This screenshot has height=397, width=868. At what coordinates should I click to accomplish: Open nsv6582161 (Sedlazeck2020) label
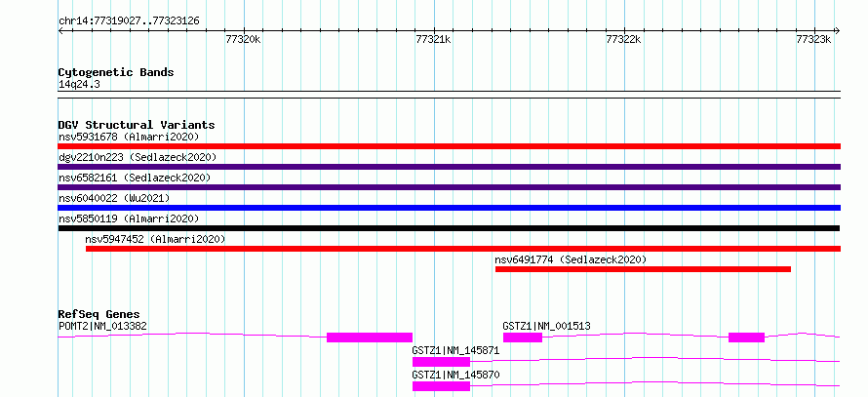(135, 178)
